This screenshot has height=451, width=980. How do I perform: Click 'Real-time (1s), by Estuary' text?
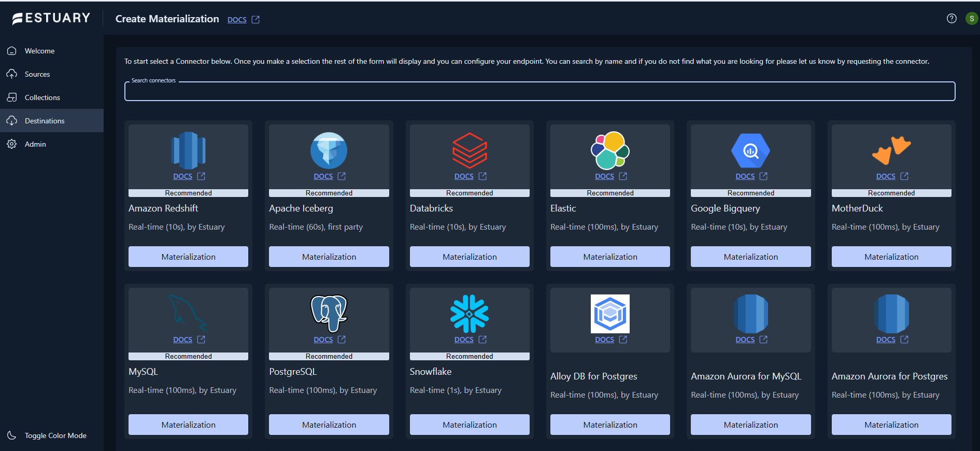tap(456, 390)
